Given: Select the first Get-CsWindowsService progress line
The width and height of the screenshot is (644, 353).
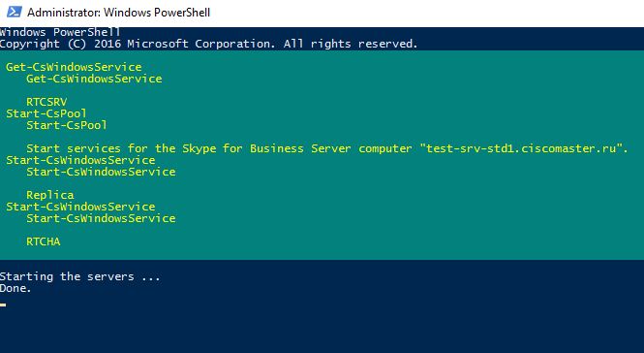Looking at the screenshot, I should point(74,67).
